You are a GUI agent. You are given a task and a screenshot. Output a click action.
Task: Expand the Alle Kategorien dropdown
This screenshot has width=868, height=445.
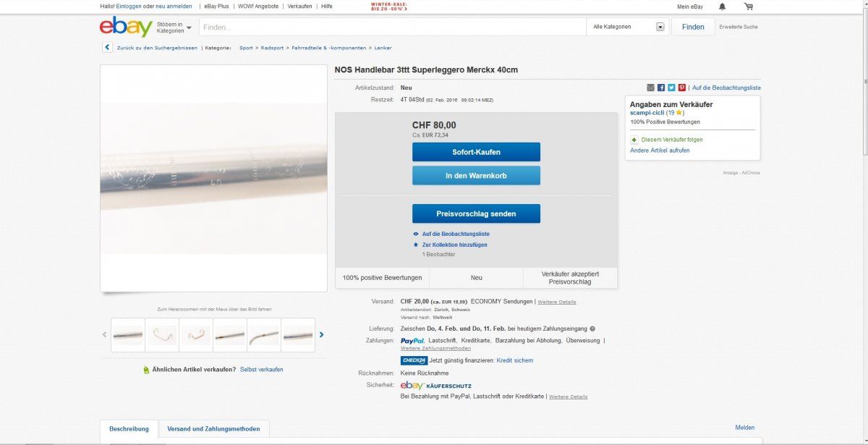[660, 27]
